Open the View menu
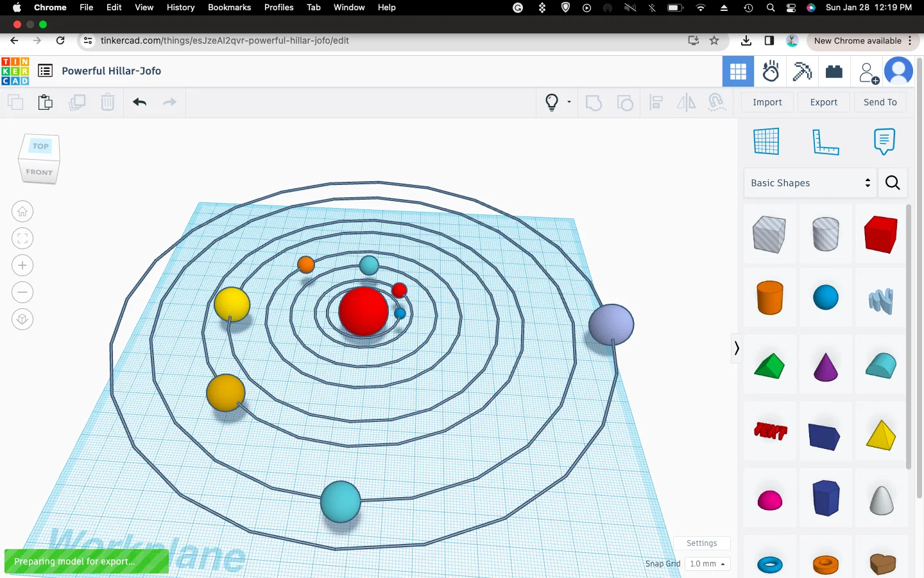 tap(144, 7)
